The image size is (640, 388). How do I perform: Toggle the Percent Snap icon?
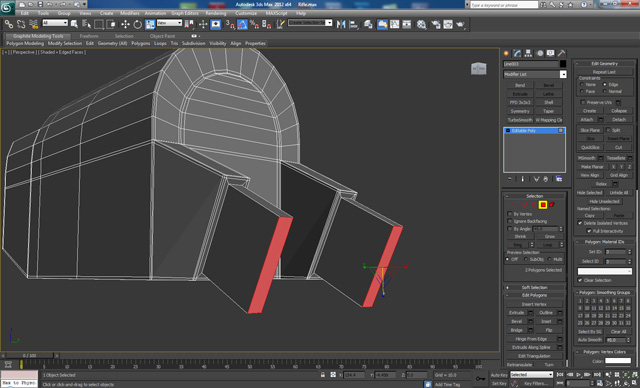click(x=254, y=24)
